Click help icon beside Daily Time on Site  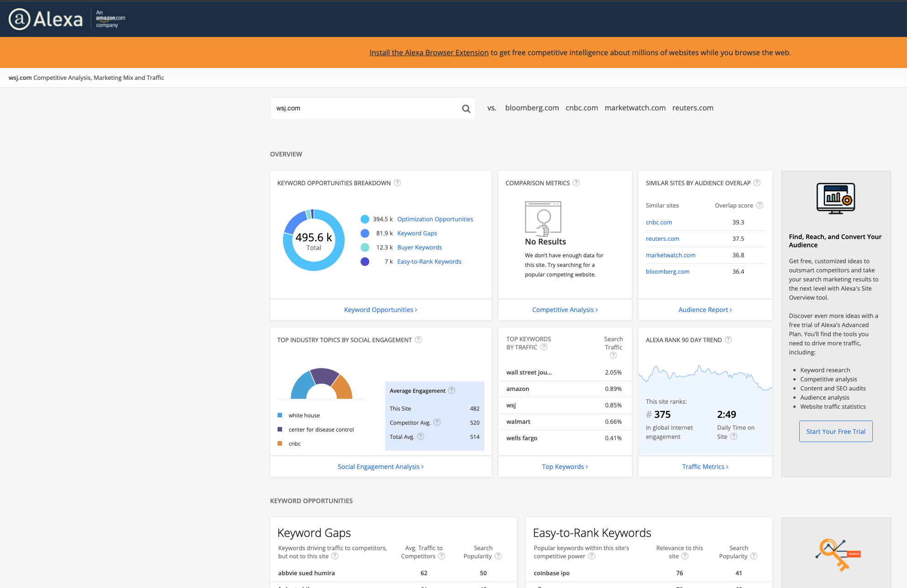coord(734,437)
